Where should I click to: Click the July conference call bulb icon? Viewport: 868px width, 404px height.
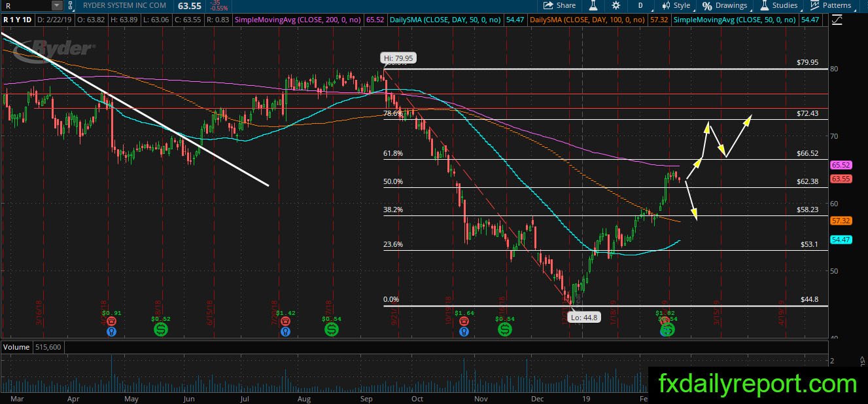pos(285,332)
